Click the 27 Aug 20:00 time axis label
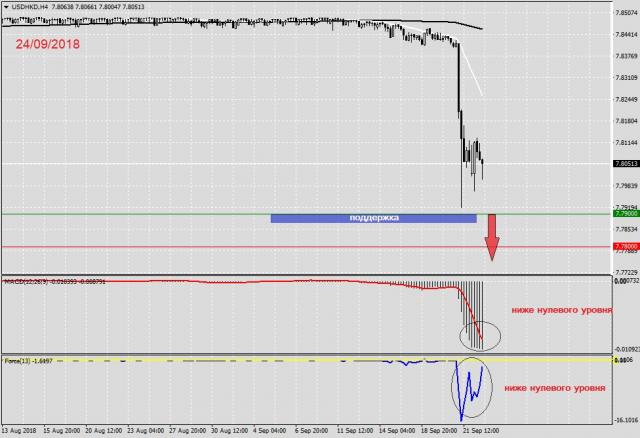Viewport: 640px width, 438px height. tap(187, 431)
